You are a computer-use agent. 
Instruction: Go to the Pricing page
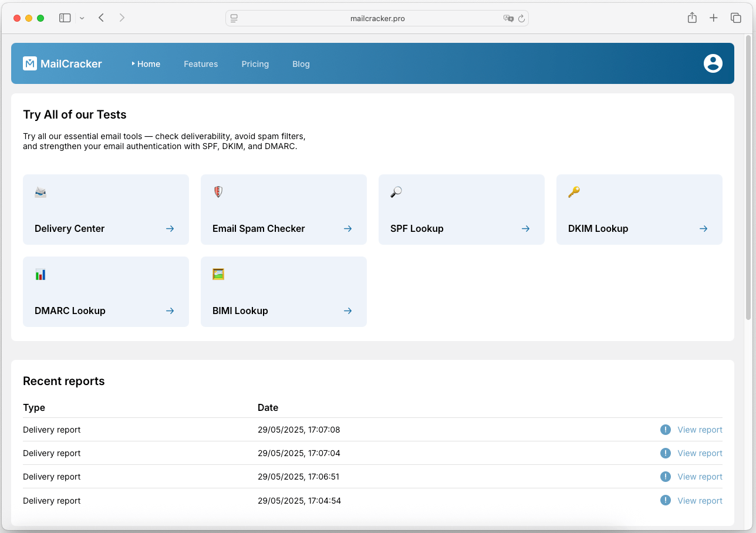pyautogui.click(x=255, y=64)
